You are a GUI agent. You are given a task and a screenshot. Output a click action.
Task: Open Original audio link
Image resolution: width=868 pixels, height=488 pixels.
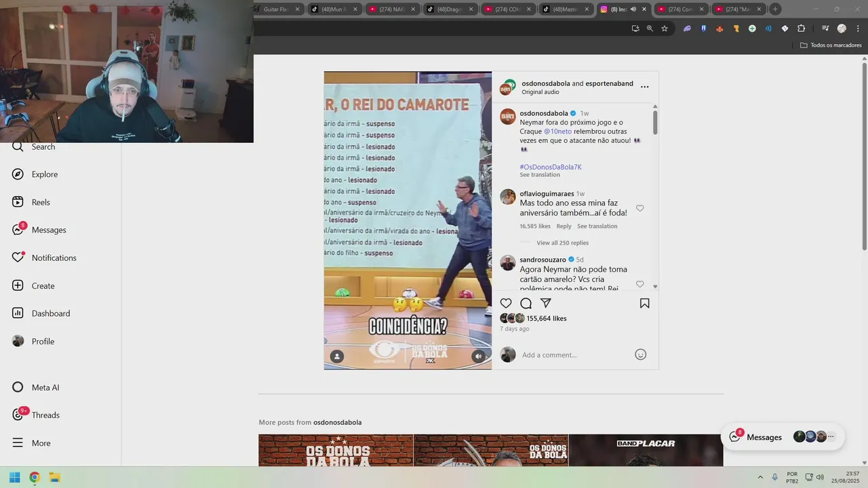click(x=540, y=92)
